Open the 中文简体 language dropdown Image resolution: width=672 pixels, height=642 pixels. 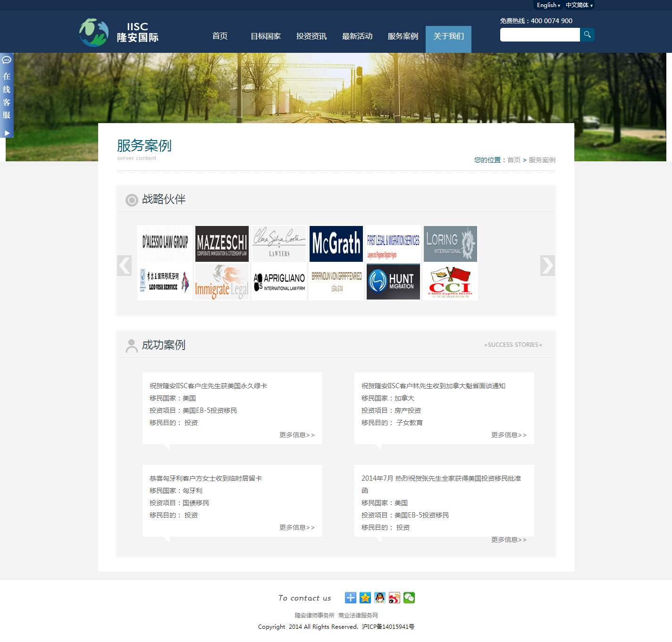point(579,5)
